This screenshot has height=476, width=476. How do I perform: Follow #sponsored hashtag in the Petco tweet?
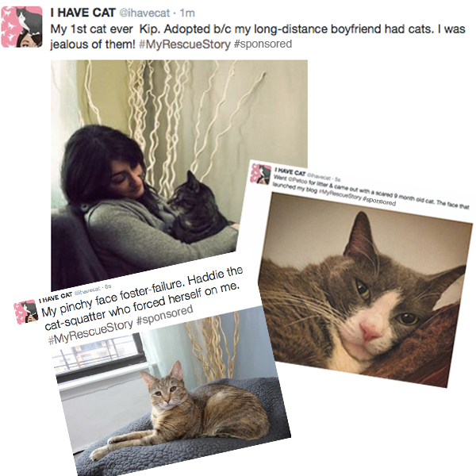(379, 201)
